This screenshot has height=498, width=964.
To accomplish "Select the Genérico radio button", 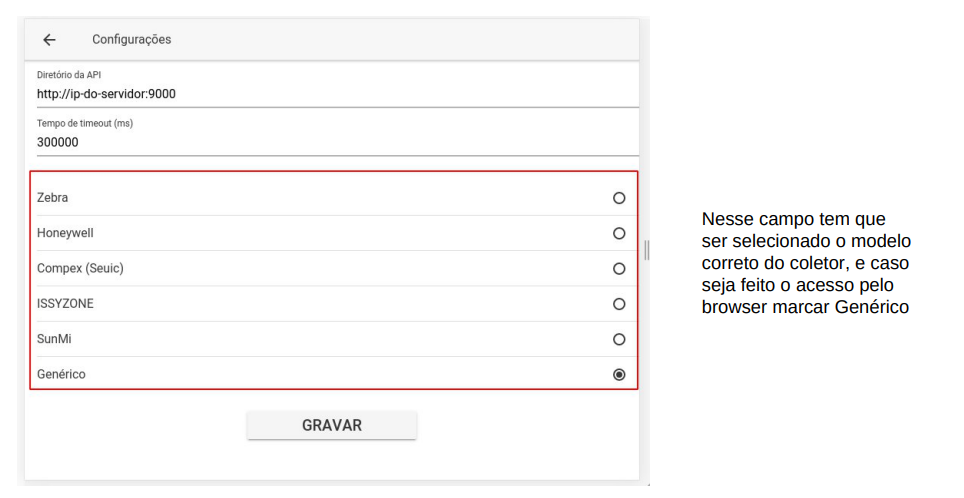I will coord(619,374).
